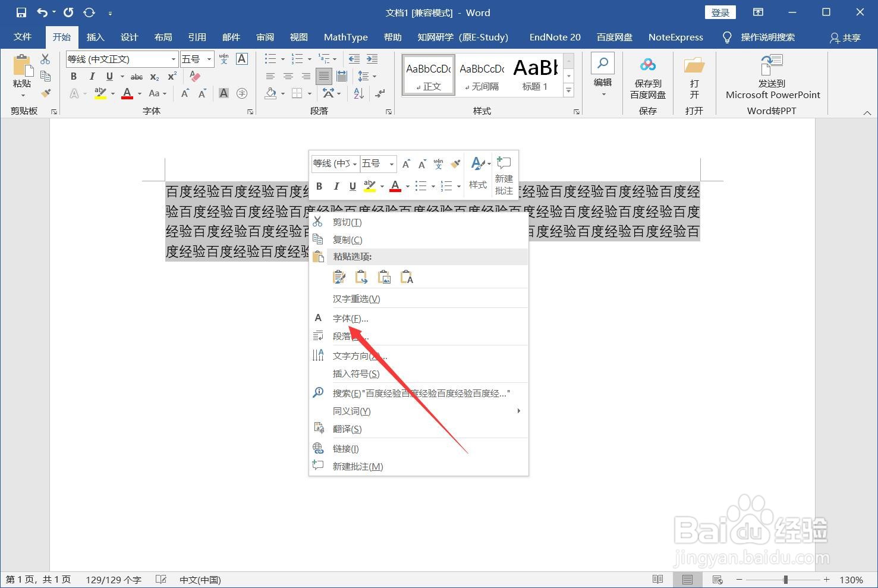Open Read Mode in status bar
878x588 pixels.
[657, 580]
